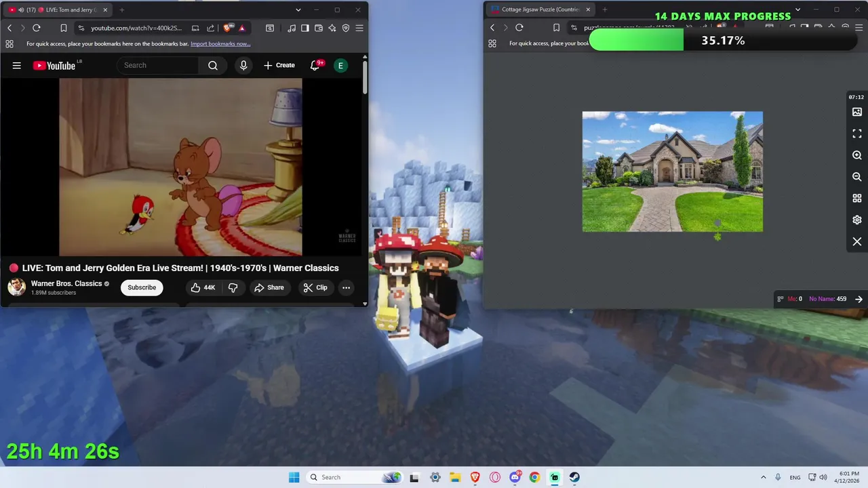Viewport: 868px width, 488px height.
Task: Open Brave VPN icon in YouTube window
Action: pyautogui.click(x=346, y=28)
